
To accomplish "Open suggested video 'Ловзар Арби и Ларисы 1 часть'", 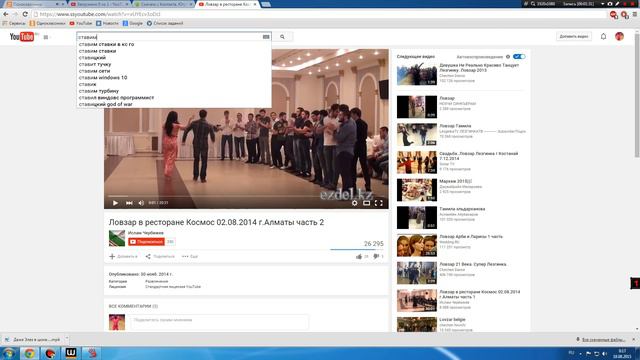I will [x=471, y=237].
